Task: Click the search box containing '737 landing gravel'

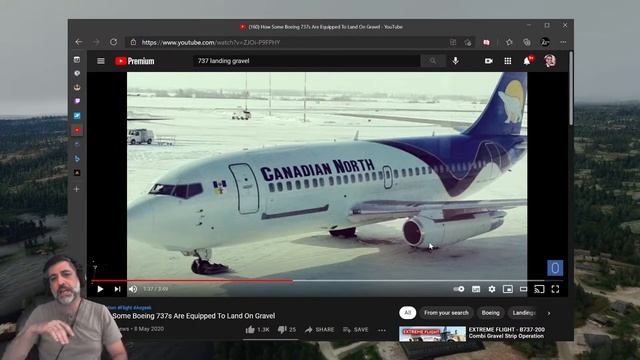Action: 306,61
